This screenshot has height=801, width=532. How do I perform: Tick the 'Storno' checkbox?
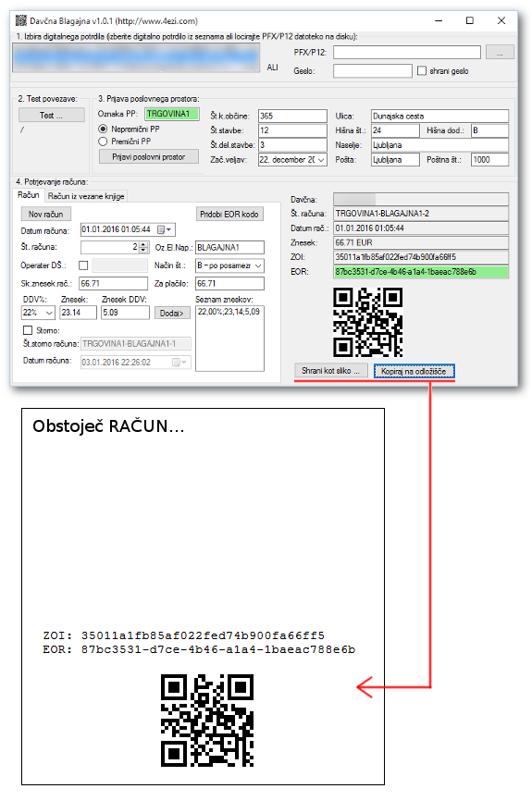(28, 330)
